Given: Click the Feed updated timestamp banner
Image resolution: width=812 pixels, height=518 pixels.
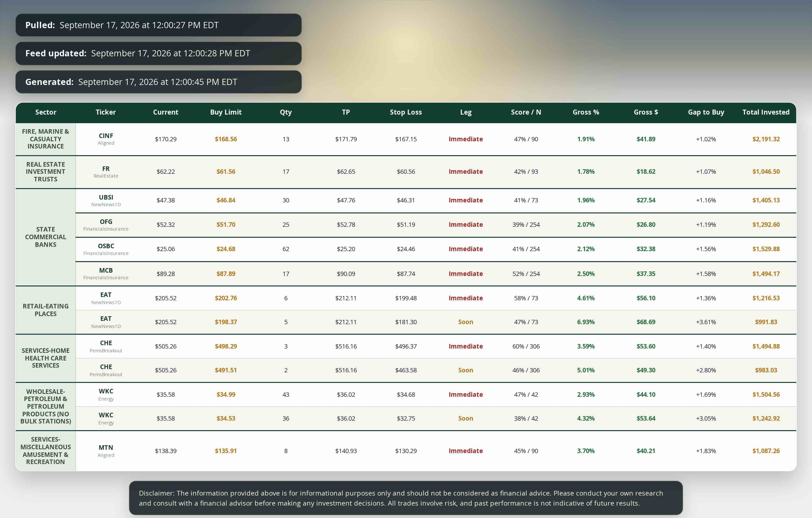Looking at the screenshot, I should coord(159,53).
